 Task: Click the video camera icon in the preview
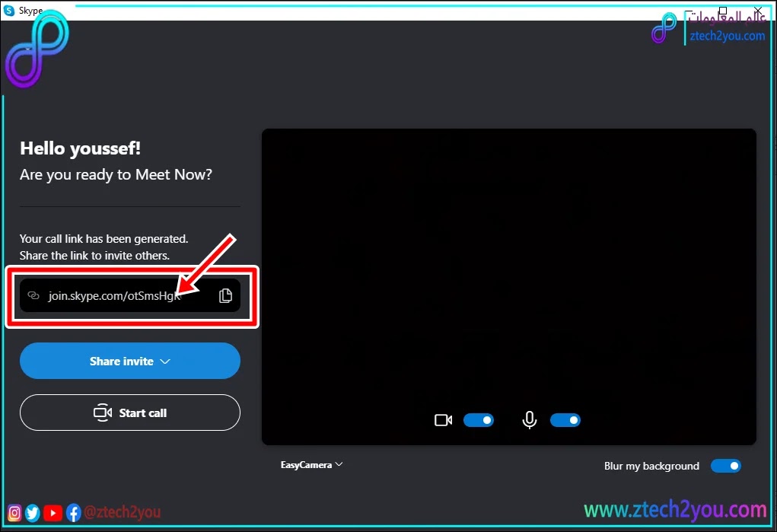point(443,420)
